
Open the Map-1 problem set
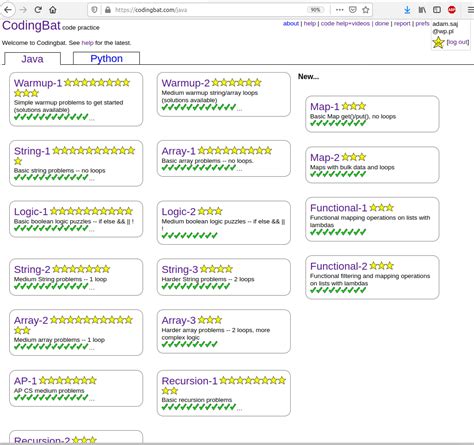(324, 106)
